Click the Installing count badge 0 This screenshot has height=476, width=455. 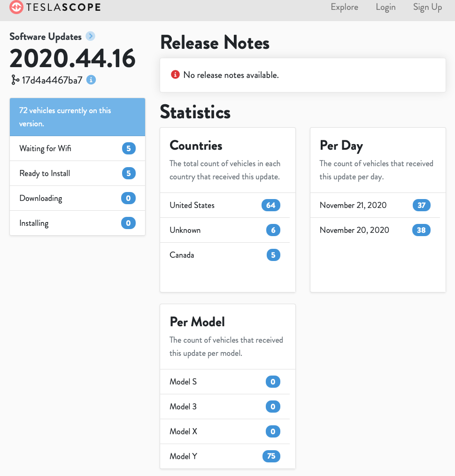point(129,223)
